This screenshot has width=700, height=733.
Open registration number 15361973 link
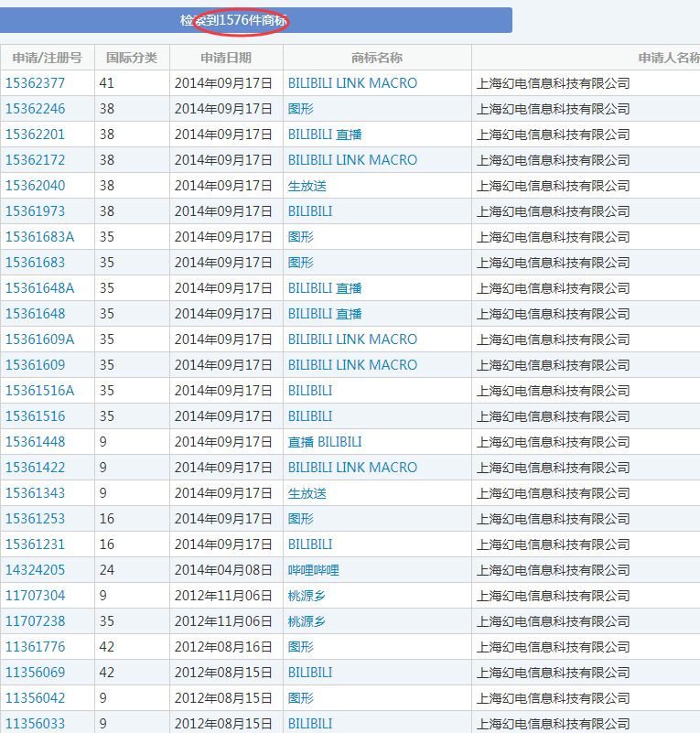35,211
